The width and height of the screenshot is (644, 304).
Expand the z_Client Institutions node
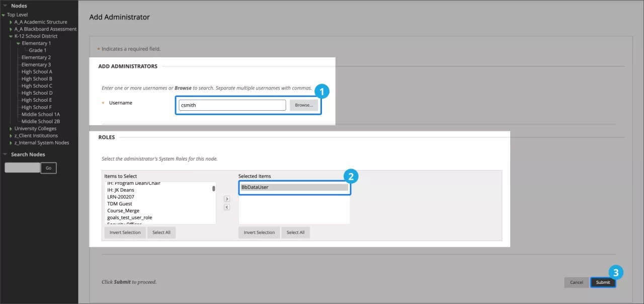(10, 135)
